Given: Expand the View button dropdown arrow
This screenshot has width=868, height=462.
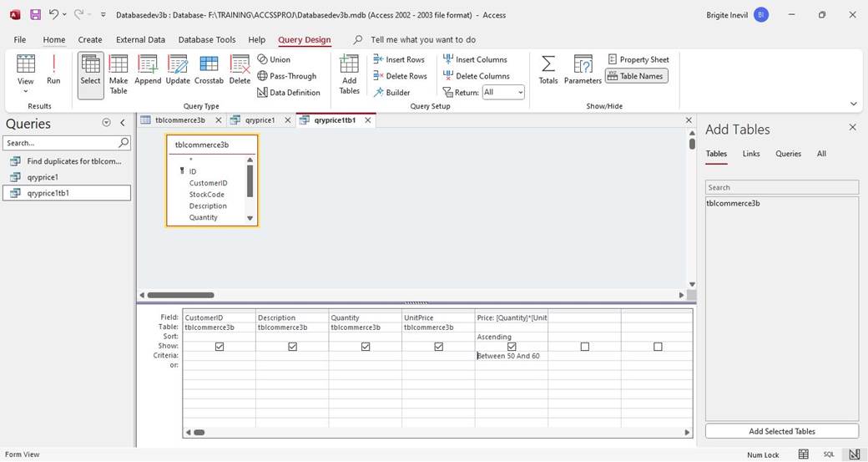Looking at the screenshot, I should click(26, 91).
